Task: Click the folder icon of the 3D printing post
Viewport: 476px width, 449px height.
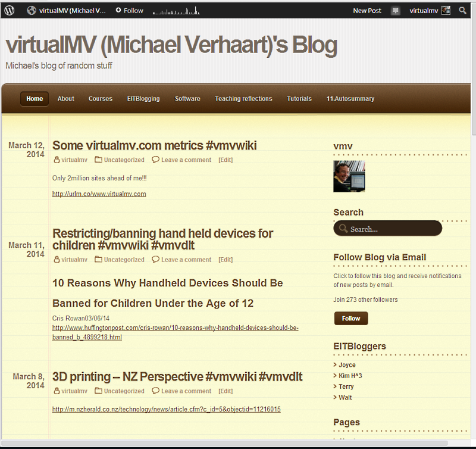Action: (x=98, y=391)
